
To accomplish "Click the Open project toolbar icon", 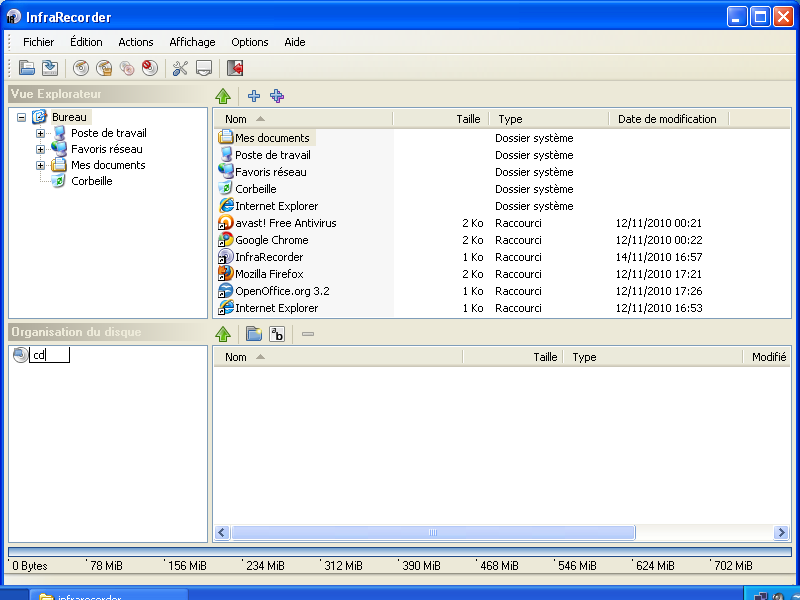I will (27, 68).
